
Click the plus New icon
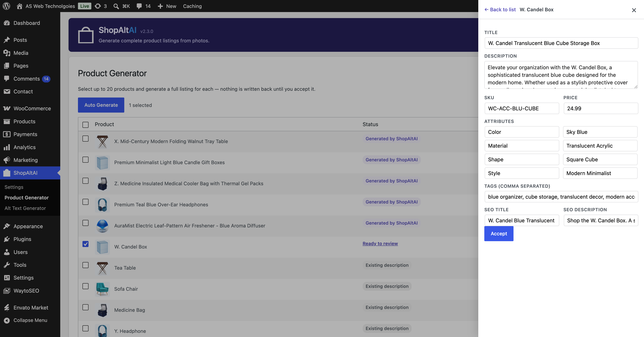(x=160, y=6)
